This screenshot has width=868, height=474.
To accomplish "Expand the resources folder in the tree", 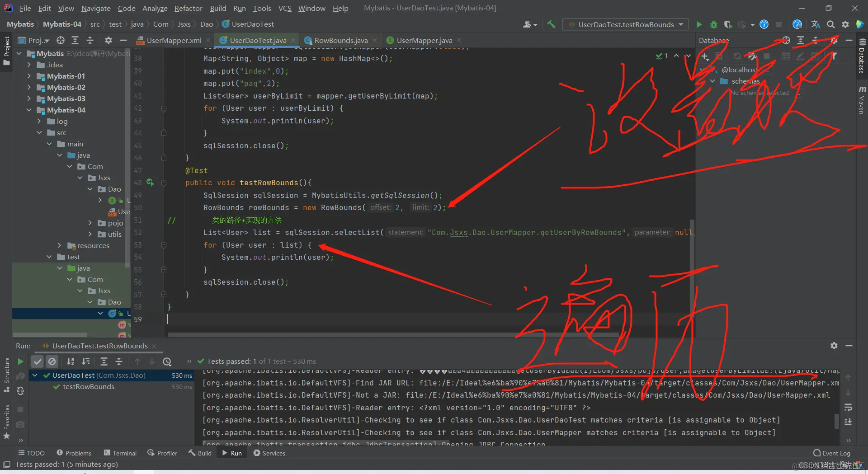I will 59,245.
